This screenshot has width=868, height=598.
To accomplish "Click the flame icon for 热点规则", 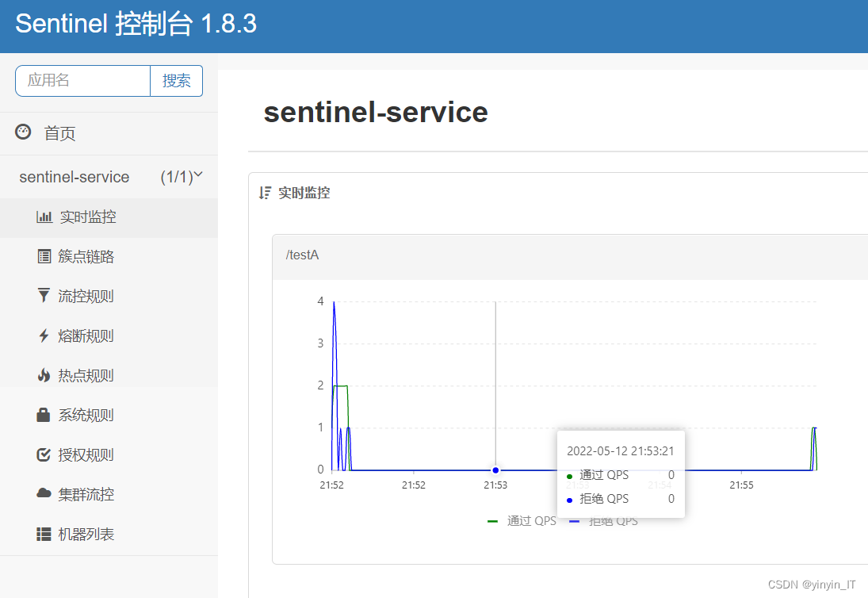I will click(x=44, y=375).
